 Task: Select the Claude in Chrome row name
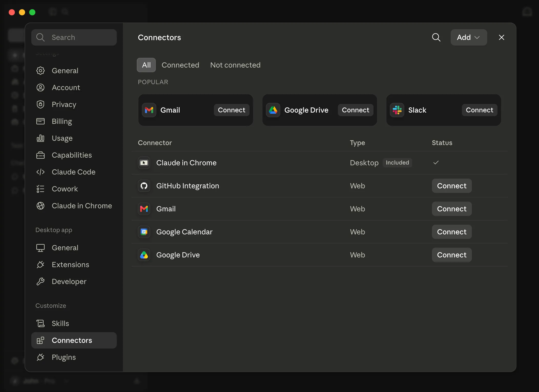186,163
